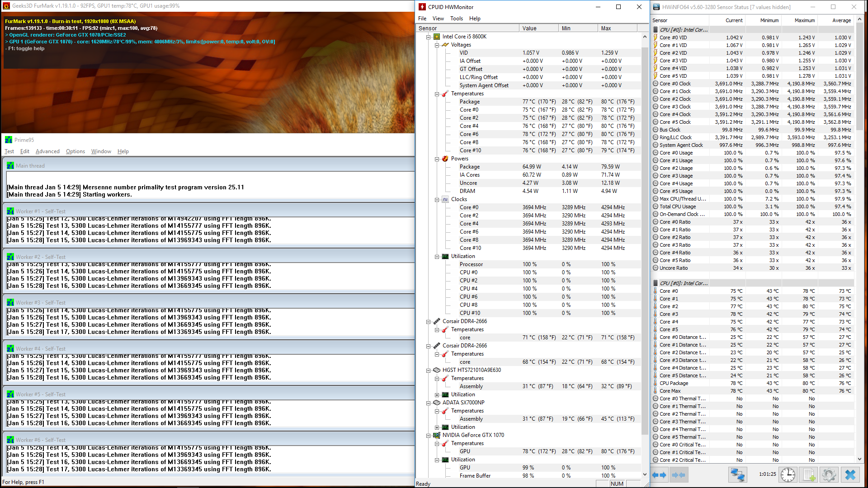The image size is (868, 488).
Task: Click CPUID HWMonitor title bar icon
Action: (422, 7)
